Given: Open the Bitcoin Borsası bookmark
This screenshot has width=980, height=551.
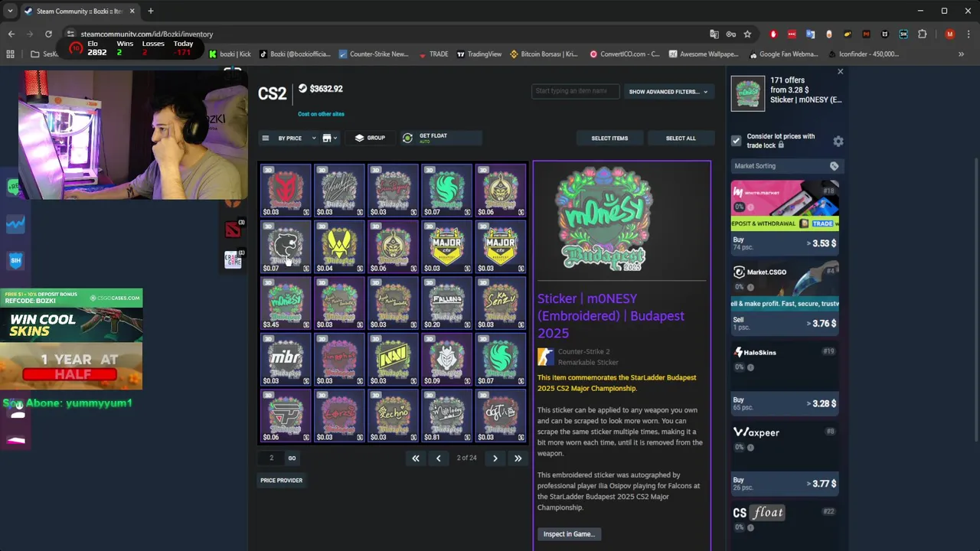Looking at the screenshot, I should pyautogui.click(x=544, y=54).
